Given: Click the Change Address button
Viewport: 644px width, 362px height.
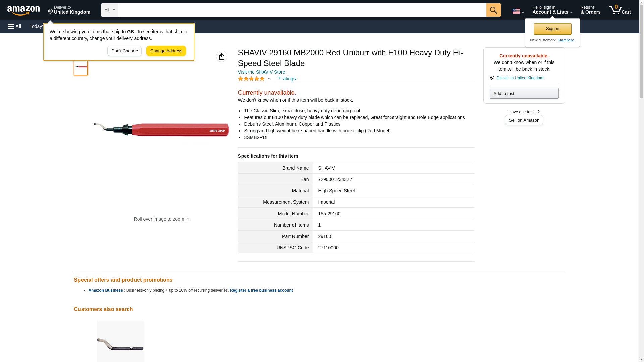Looking at the screenshot, I should pos(166,51).
